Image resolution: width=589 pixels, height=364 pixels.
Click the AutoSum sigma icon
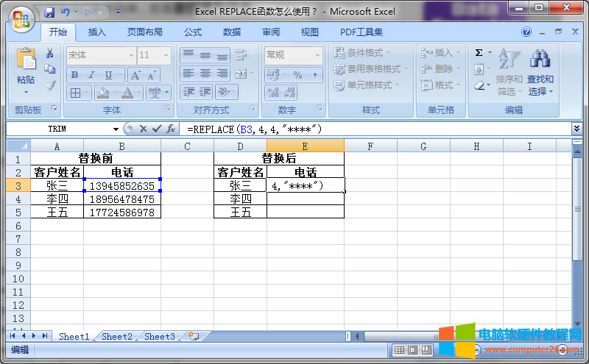[x=479, y=53]
